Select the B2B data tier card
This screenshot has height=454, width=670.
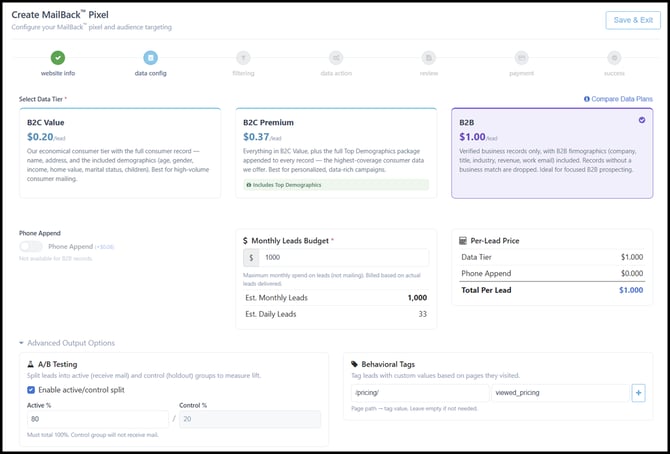coord(552,153)
